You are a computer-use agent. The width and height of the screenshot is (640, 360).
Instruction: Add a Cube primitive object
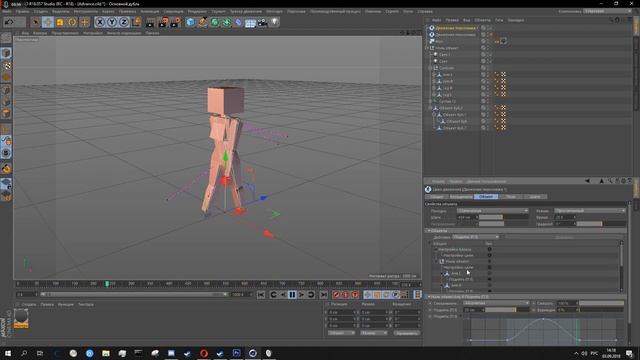click(191, 22)
